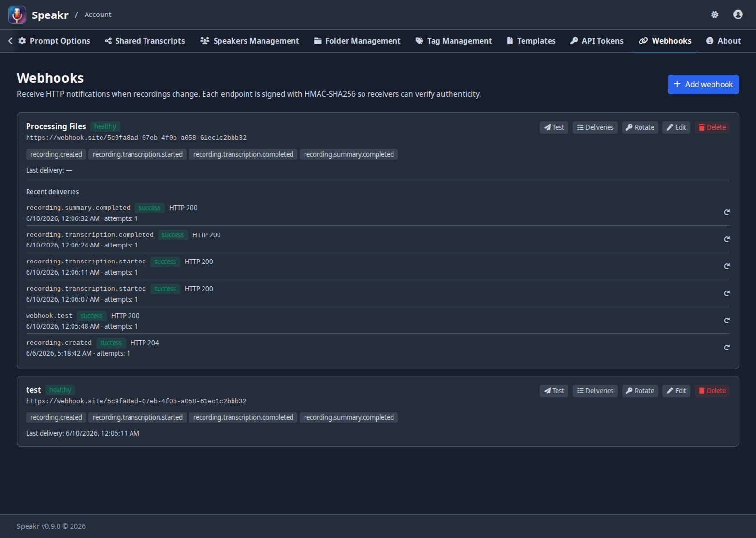Toggle Deliveries for Processing Files webhook
This screenshot has height=538, width=756.
click(x=595, y=127)
